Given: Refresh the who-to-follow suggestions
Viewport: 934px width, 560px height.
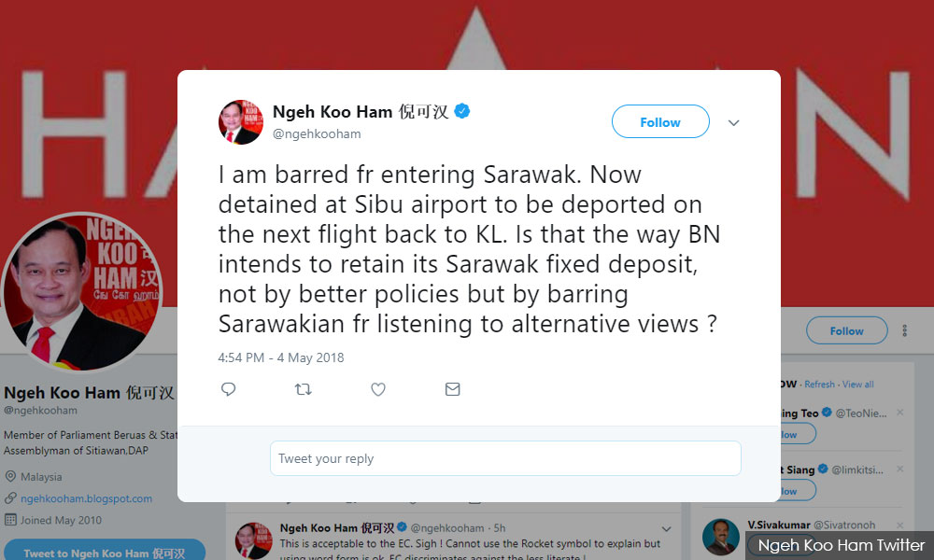Looking at the screenshot, I should 820,385.
